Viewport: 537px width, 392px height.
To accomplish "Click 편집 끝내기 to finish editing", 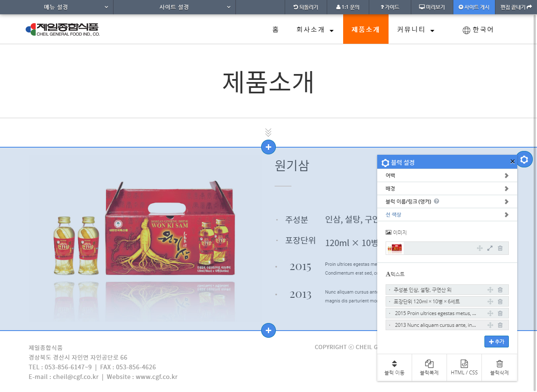I will [516, 7].
